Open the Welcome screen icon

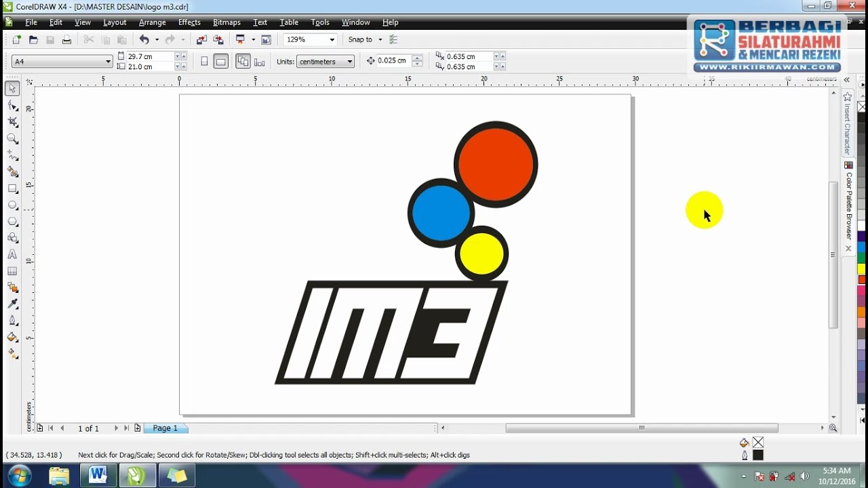[267, 40]
